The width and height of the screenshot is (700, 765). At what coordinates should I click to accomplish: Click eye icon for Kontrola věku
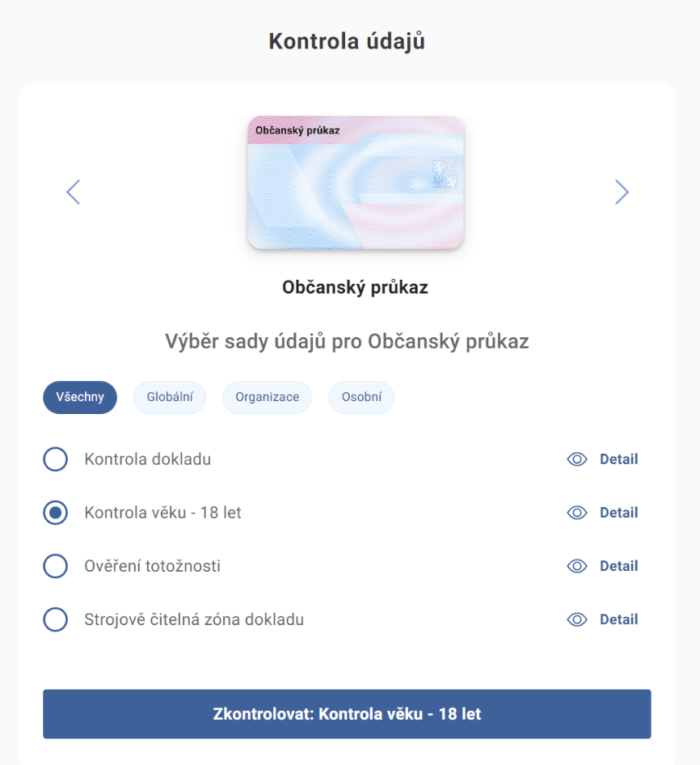pos(576,513)
